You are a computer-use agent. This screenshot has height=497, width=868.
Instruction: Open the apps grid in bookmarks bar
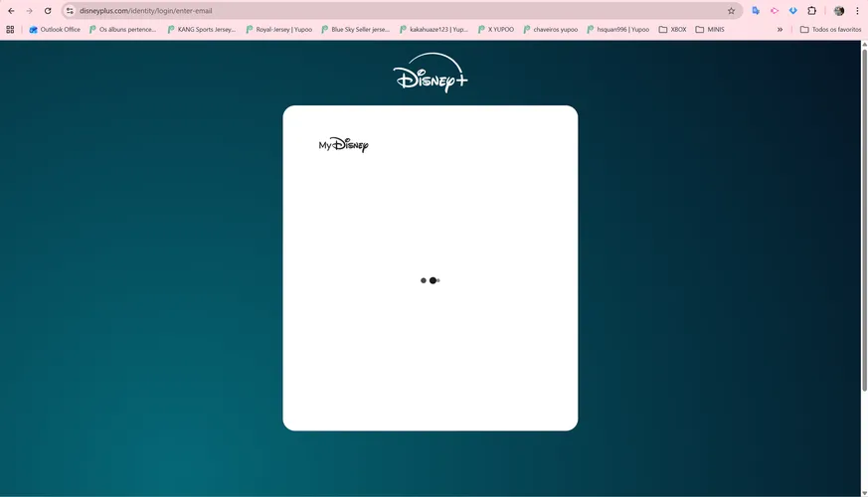coord(10,30)
